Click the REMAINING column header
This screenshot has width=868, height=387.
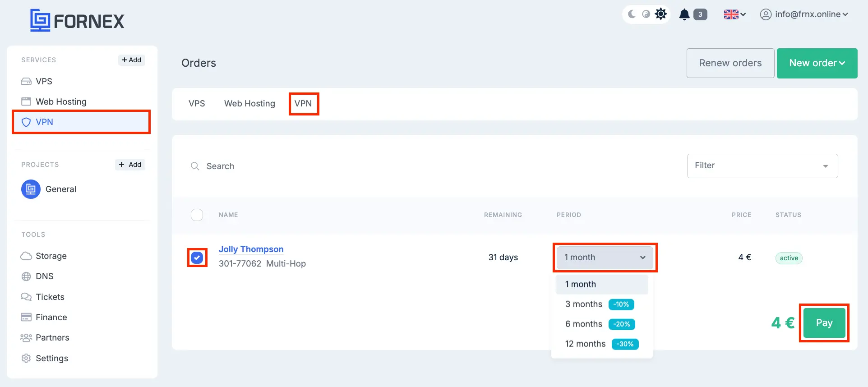(x=503, y=215)
